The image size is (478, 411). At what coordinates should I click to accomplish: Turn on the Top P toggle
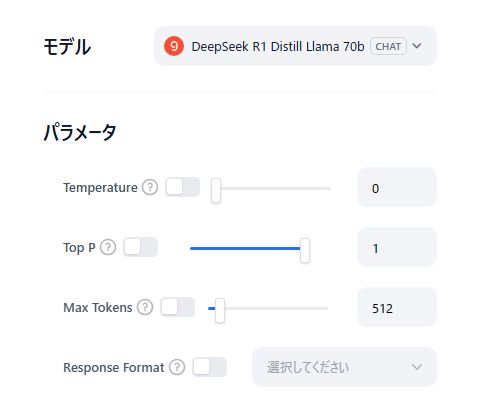pos(140,247)
